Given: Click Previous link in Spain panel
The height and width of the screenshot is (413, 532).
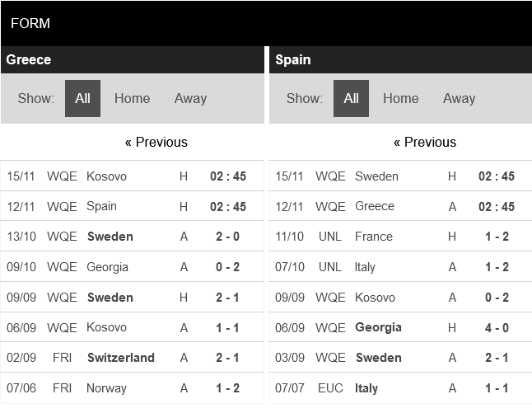Looking at the screenshot, I should pos(424,142).
